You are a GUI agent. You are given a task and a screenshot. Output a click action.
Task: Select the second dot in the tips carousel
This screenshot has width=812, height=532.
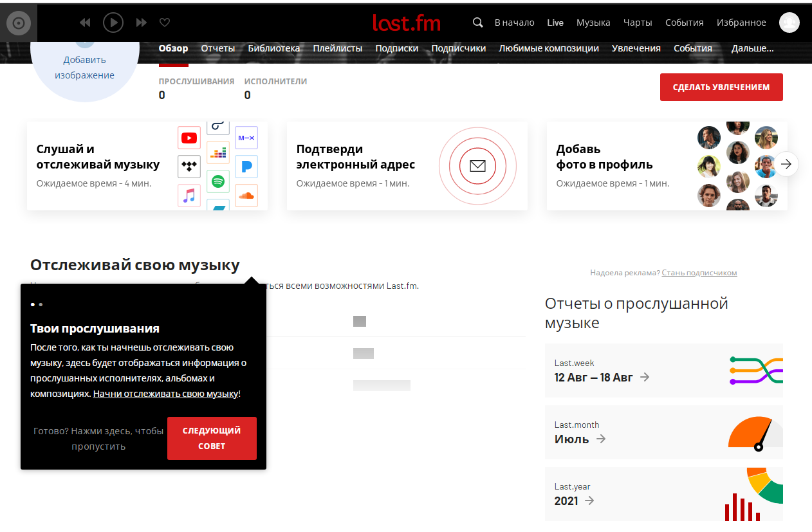41,304
